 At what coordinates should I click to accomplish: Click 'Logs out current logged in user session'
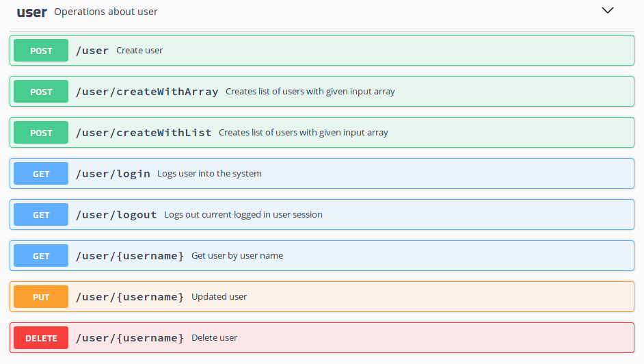243,214
